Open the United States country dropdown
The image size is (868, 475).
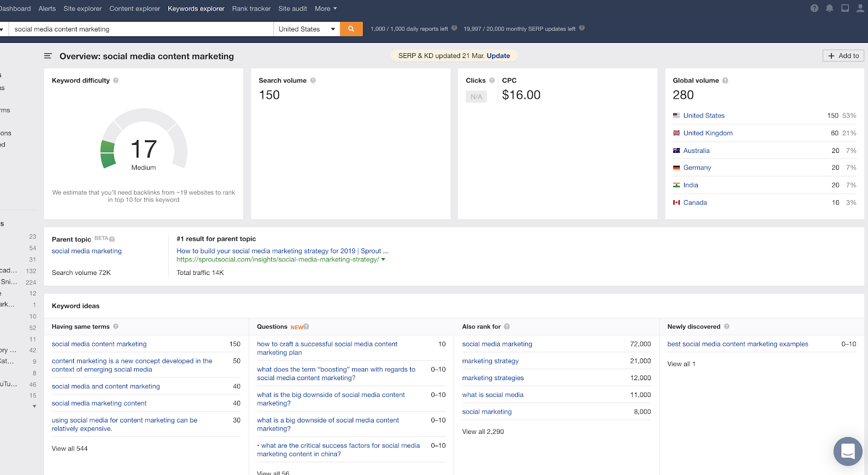coord(307,29)
